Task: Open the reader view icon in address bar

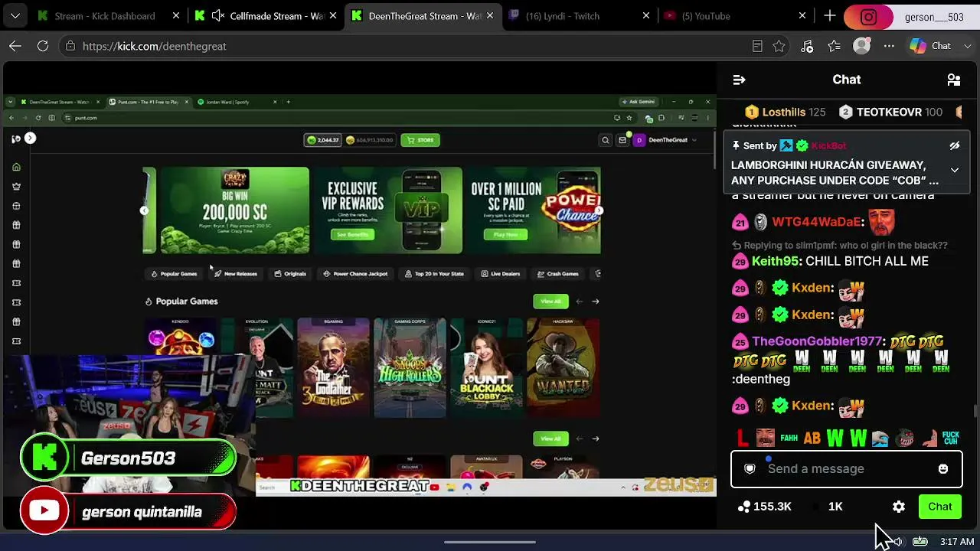Action: [757, 46]
